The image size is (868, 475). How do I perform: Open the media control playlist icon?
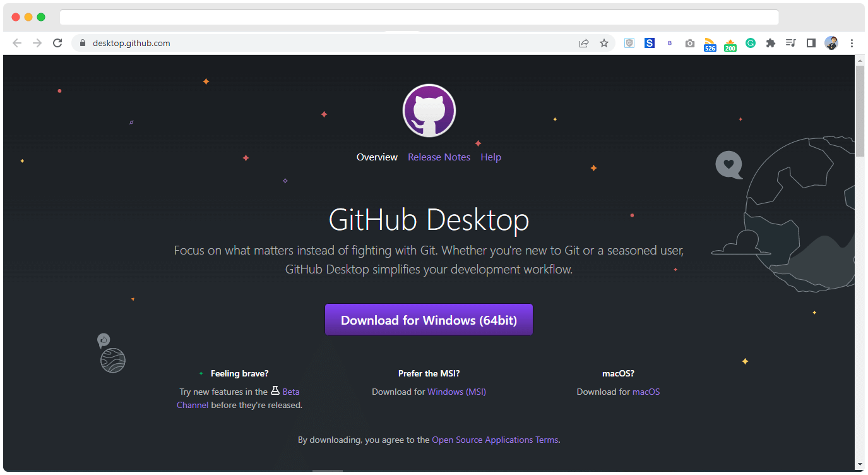click(x=791, y=43)
